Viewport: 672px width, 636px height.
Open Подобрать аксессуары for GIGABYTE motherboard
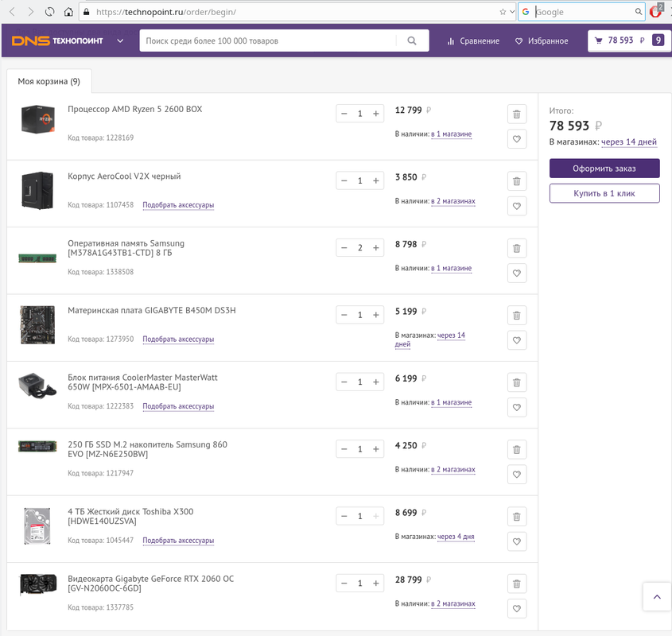pos(178,339)
